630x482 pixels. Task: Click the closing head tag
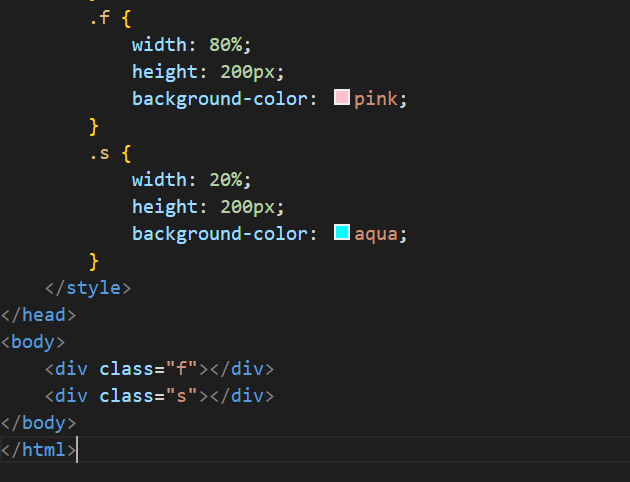38,315
